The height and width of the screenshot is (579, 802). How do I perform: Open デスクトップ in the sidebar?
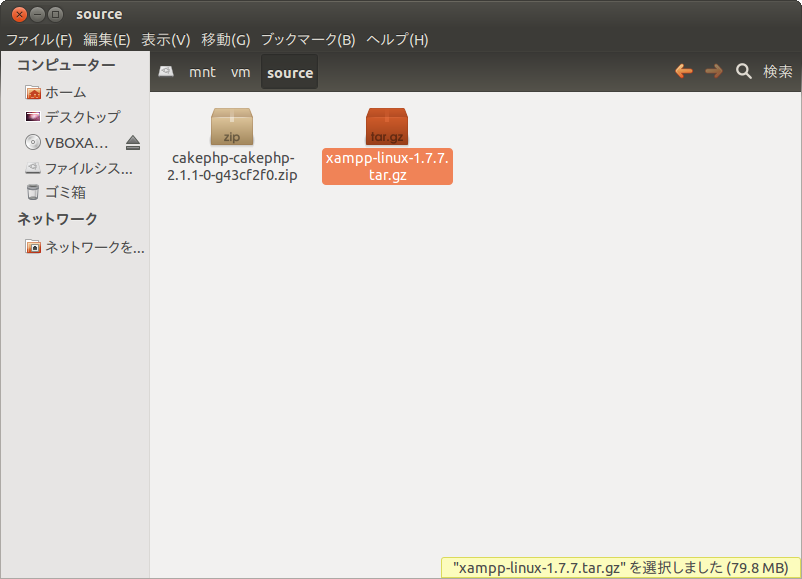click(x=83, y=117)
